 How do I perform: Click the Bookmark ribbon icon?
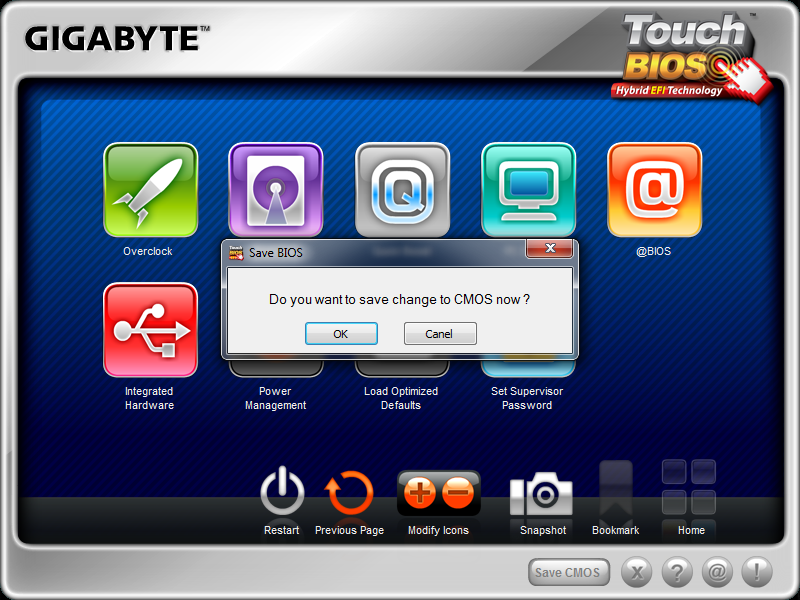[x=616, y=489]
